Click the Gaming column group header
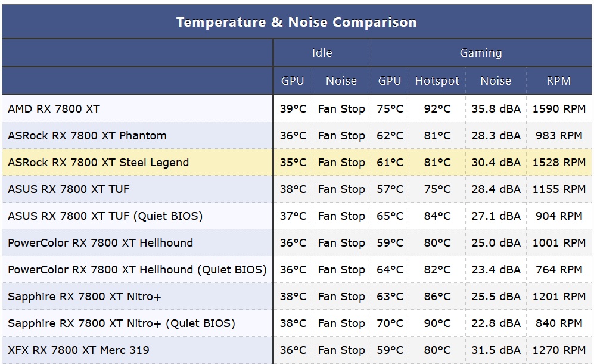The height and width of the screenshot is (364, 594). tap(480, 53)
